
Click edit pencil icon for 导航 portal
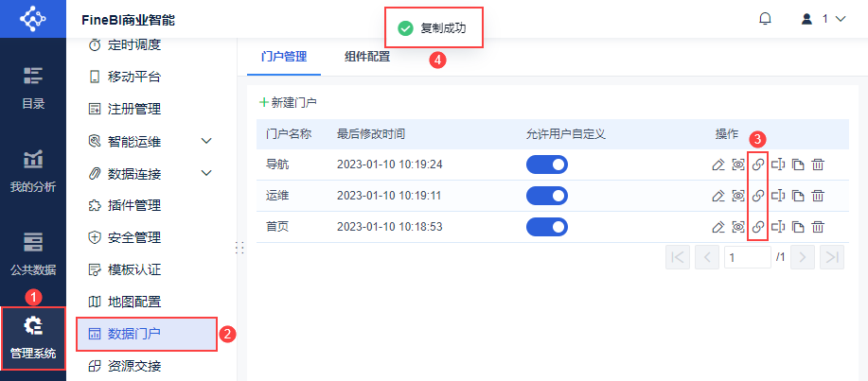(x=717, y=165)
